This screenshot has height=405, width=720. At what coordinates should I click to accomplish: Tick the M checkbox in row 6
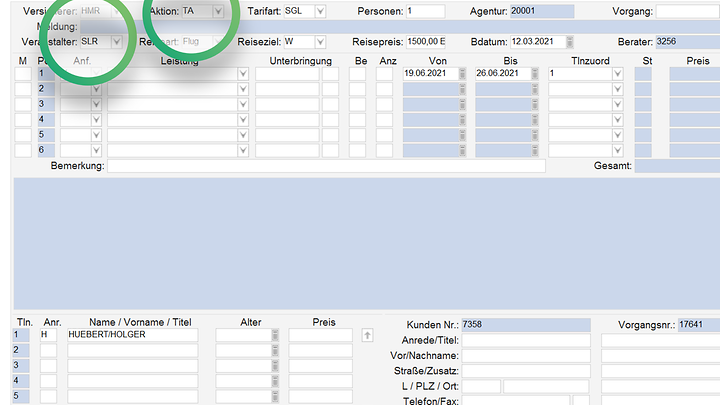pyautogui.click(x=22, y=149)
